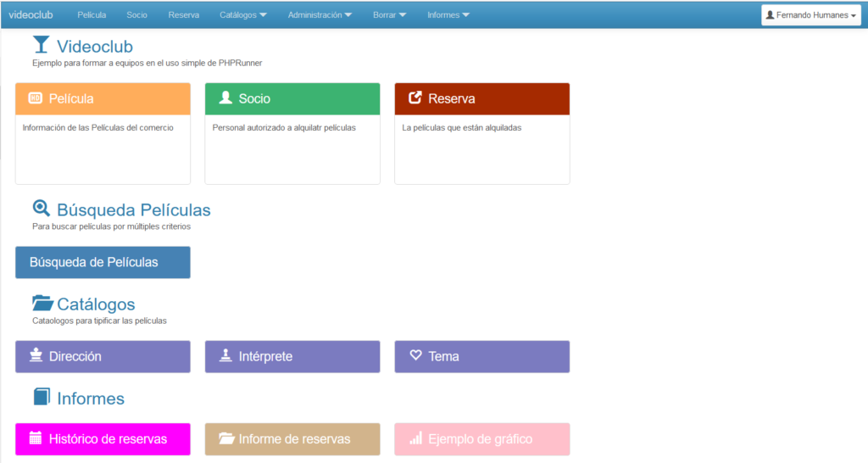Open the green Socio card header
This screenshot has width=868, height=463.
pyautogui.click(x=292, y=98)
